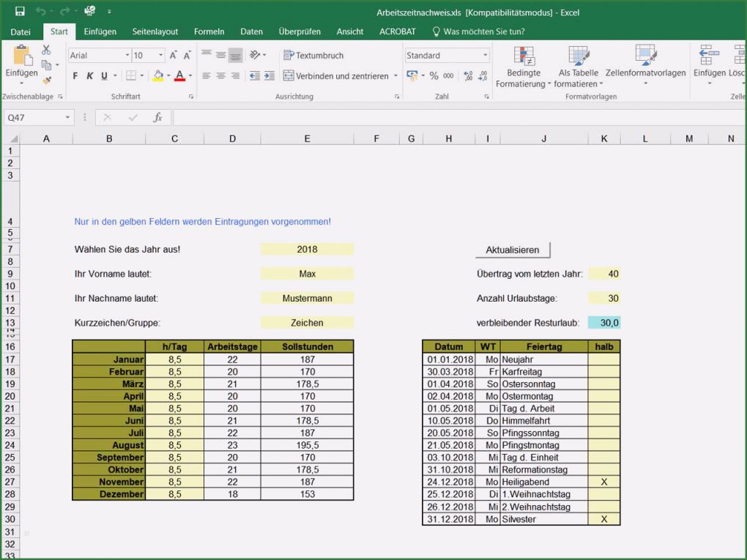This screenshot has width=747, height=560.
Task: Select the Kursiv (italic) icon
Action: [x=88, y=75]
